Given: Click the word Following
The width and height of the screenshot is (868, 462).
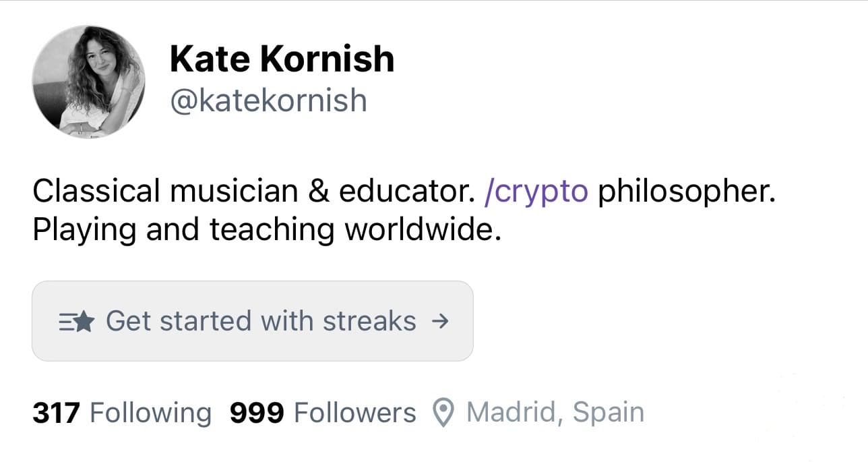Looking at the screenshot, I should pyautogui.click(x=150, y=413).
